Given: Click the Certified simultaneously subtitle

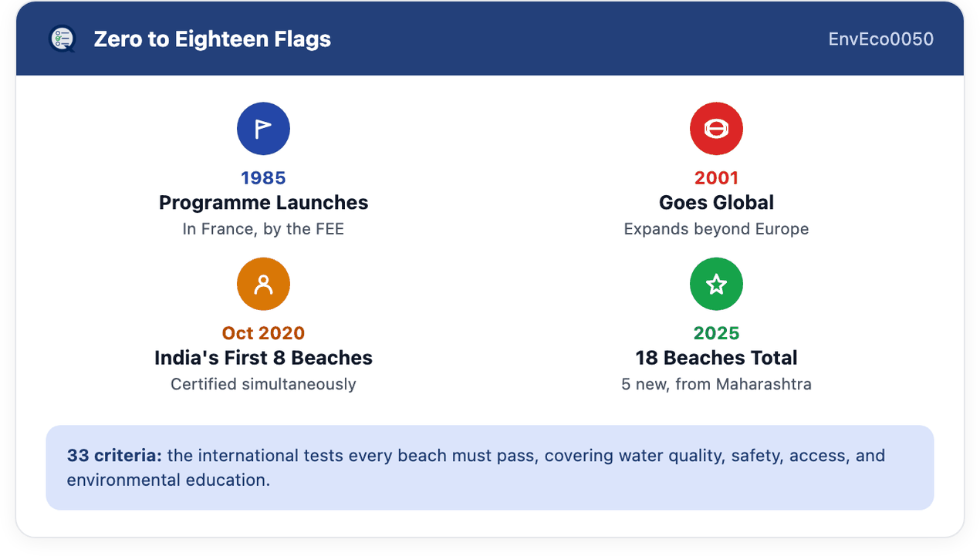Looking at the screenshot, I should [263, 384].
